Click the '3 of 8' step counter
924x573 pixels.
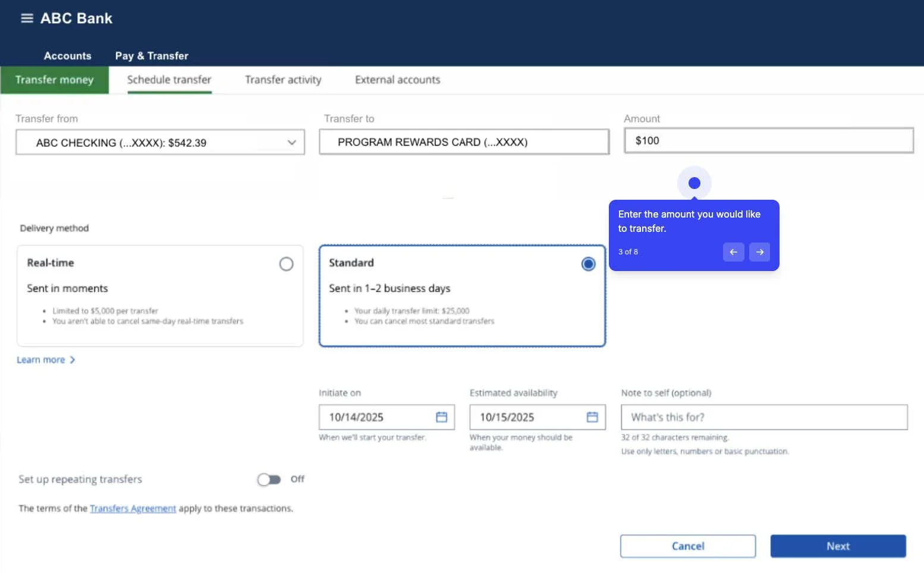pos(628,252)
